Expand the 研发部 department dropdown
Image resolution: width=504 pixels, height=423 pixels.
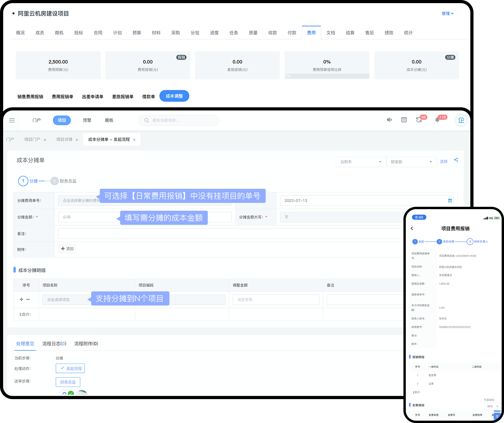pyautogui.click(x=411, y=162)
